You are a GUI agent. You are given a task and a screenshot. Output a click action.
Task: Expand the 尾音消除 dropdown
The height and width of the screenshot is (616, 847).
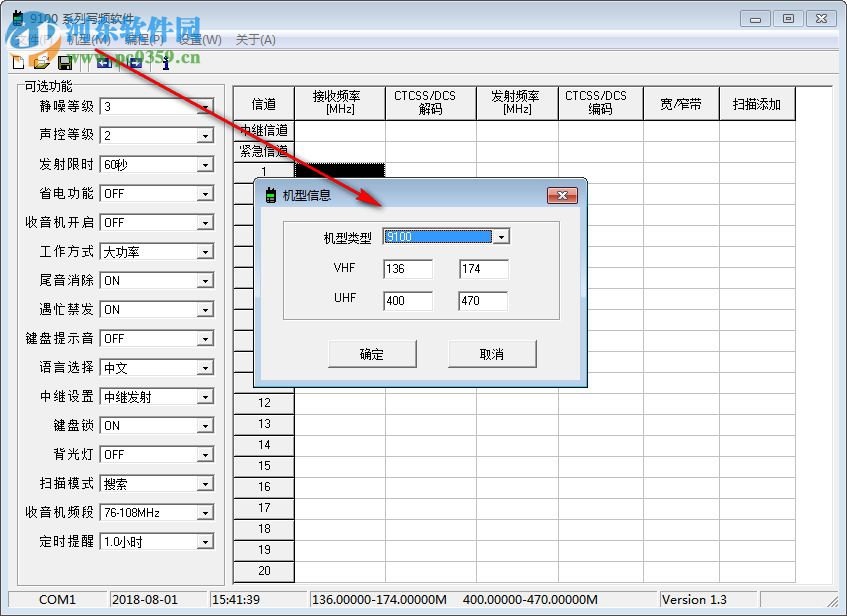click(x=205, y=280)
